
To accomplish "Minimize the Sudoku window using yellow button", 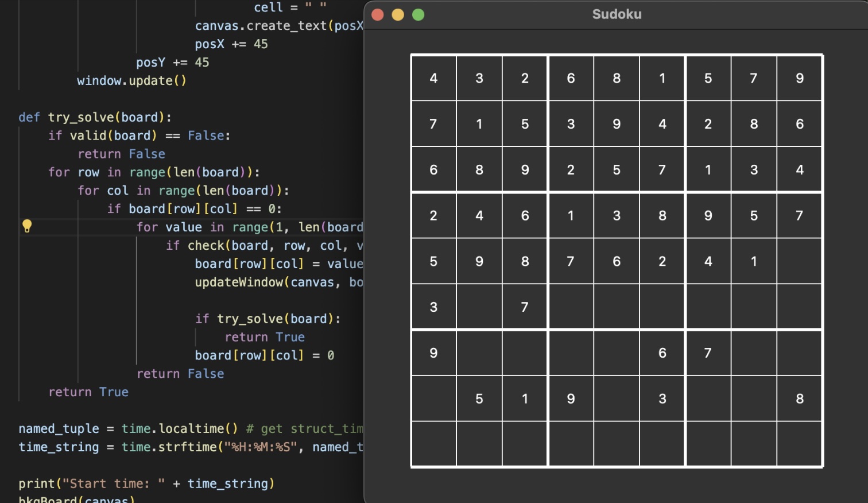I will [398, 15].
